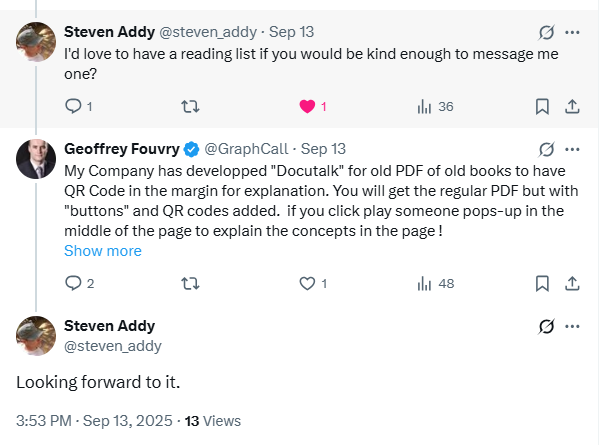Bookmark Geoffrey Fouvry's Docutalk tweet
Screen dimensions: 607x445
point(541,283)
